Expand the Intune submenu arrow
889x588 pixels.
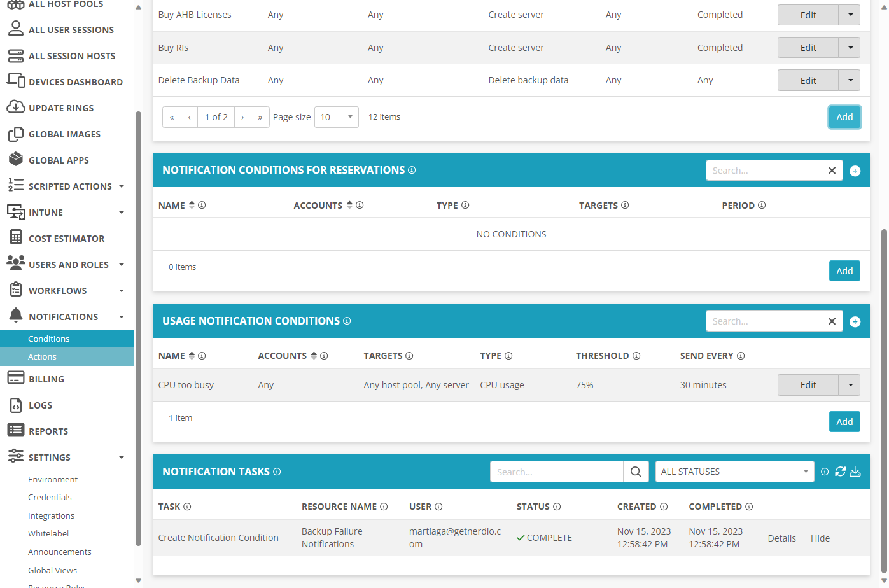(122, 213)
